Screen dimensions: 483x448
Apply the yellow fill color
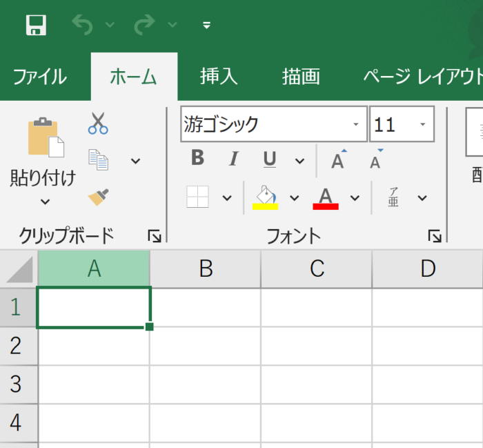click(266, 197)
